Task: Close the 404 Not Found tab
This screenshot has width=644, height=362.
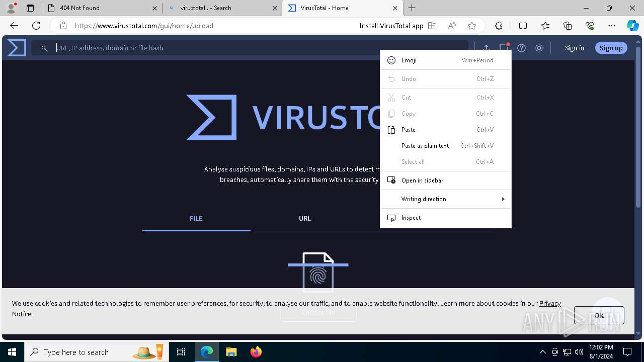Action: 154,8
